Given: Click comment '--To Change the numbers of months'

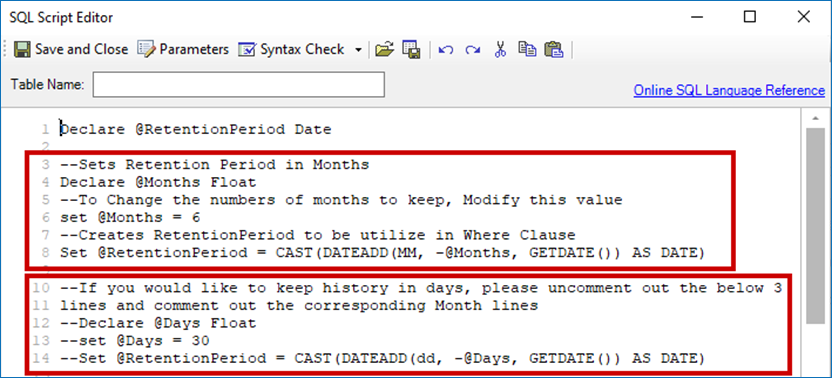Looking at the screenshot, I should pos(341,200).
